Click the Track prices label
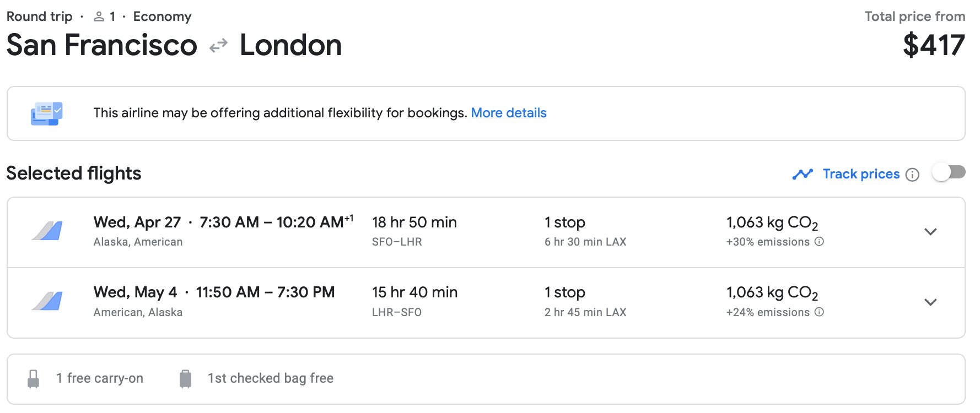This screenshot has width=980, height=413. point(861,174)
